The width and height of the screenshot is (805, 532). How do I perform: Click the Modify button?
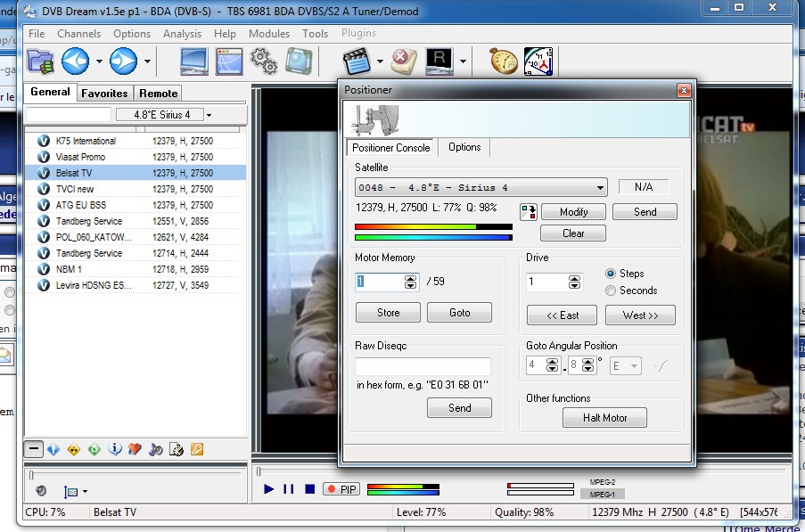(x=573, y=212)
